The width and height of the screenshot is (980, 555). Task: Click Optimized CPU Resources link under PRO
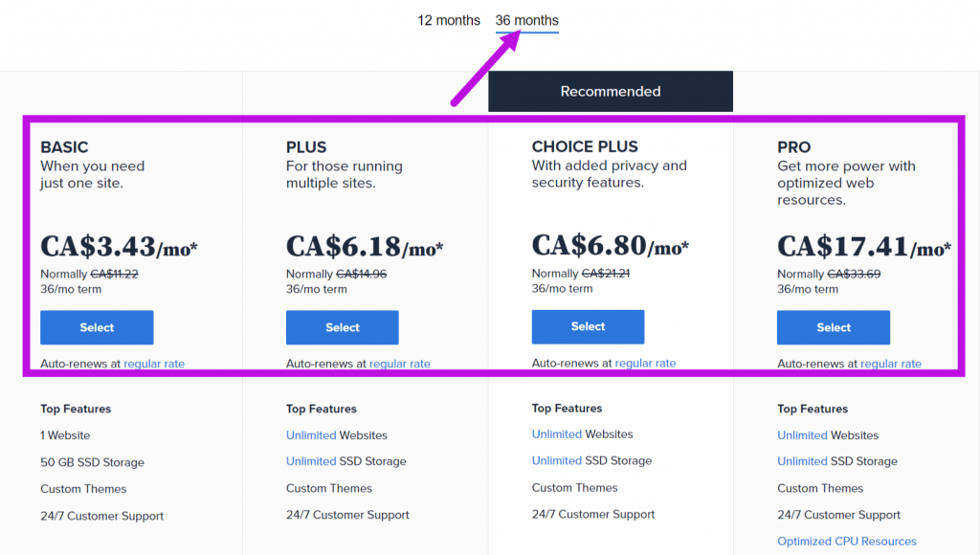pyautogui.click(x=846, y=541)
